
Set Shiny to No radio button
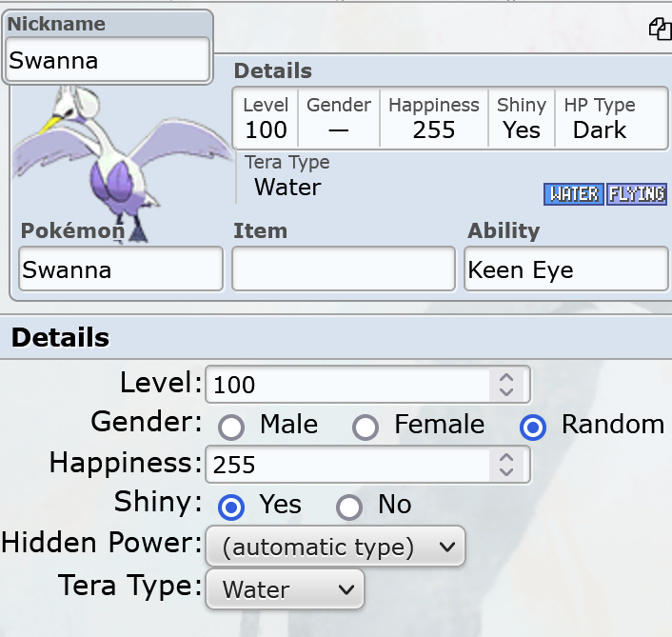pos(349,508)
